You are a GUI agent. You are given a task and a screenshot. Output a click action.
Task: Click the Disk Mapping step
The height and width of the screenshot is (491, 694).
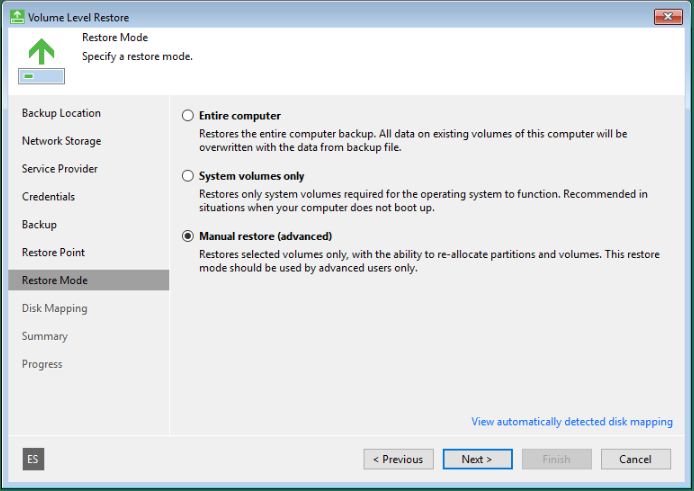(x=54, y=309)
